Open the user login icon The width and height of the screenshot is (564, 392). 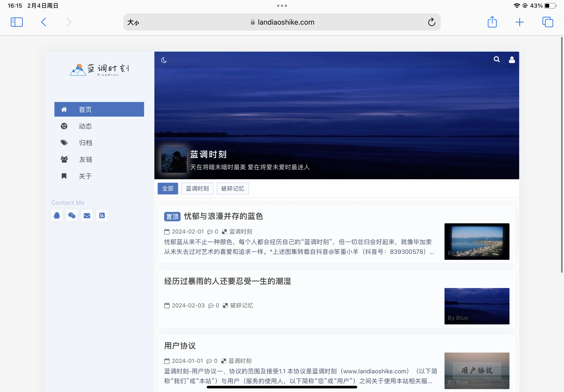pos(512,60)
